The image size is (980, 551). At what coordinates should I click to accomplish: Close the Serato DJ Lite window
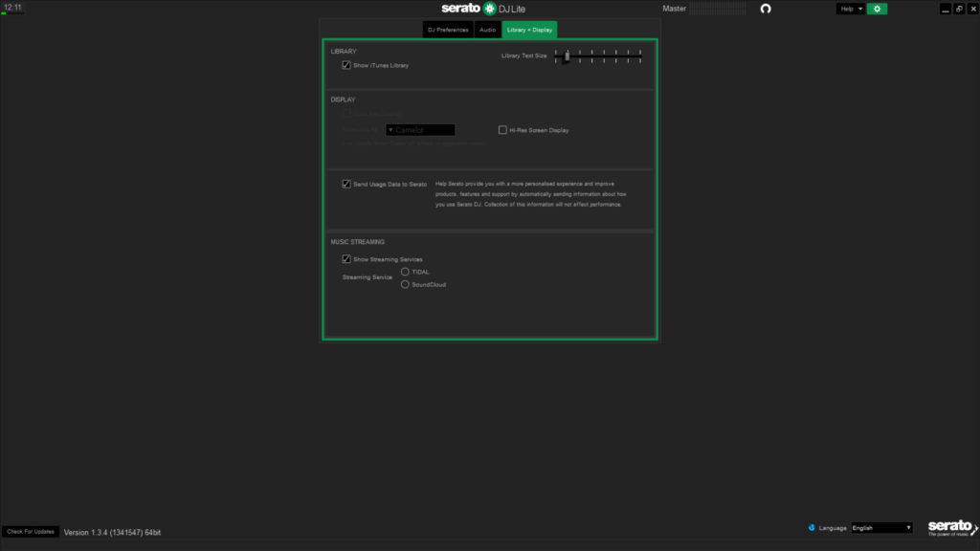(x=972, y=9)
